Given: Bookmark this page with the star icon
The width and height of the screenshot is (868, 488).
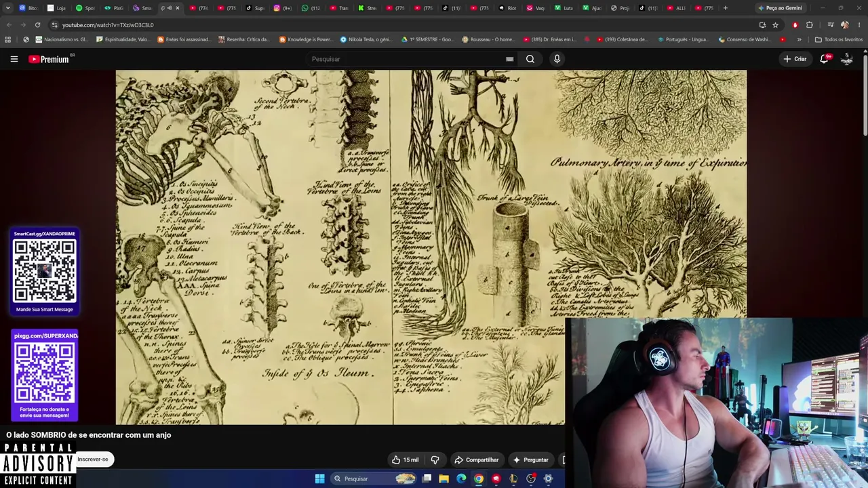Looking at the screenshot, I should pyautogui.click(x=775, y=25).
